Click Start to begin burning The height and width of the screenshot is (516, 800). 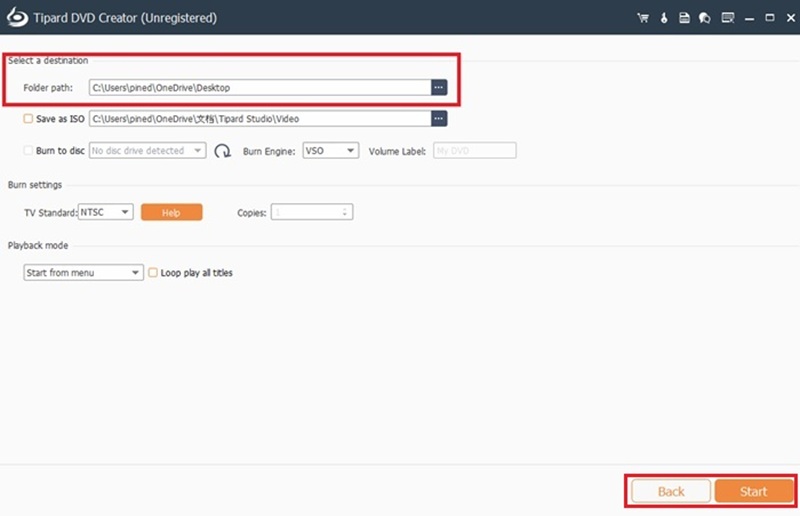(754, 492)
